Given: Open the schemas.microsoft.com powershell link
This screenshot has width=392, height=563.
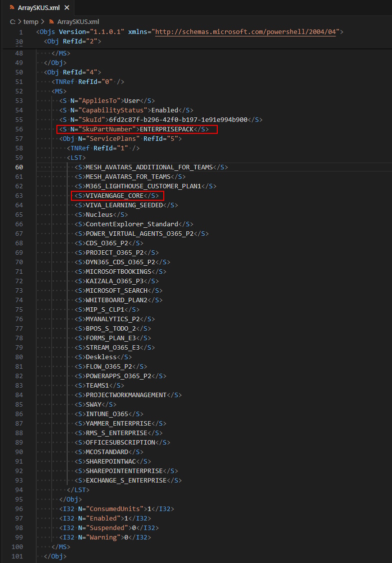Looking at the screenshot, I should (x=246, y=32).
